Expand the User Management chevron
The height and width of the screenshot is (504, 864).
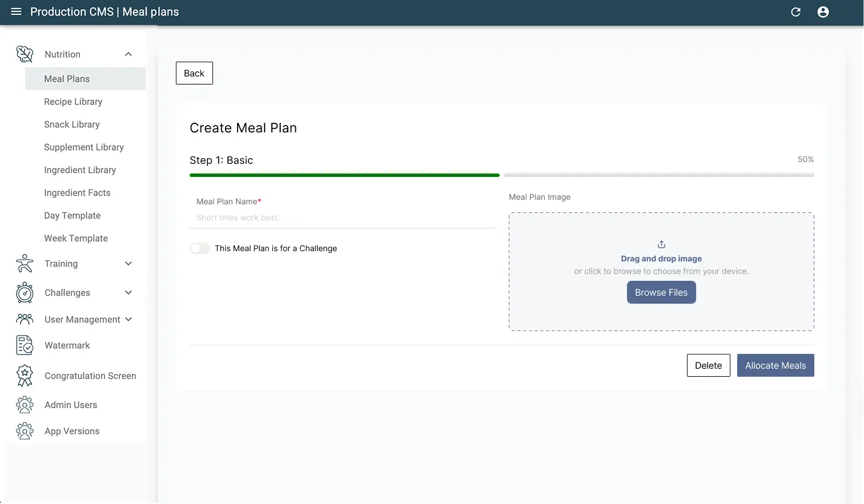(128, 320)
